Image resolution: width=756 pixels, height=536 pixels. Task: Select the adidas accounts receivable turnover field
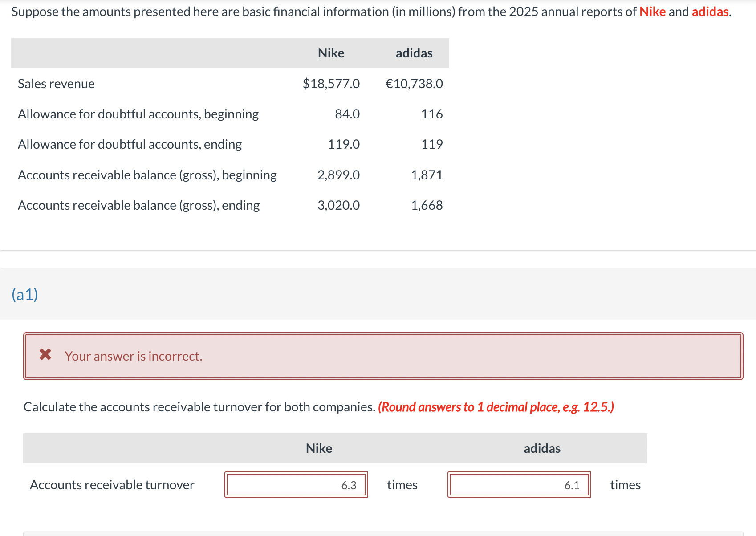pos(519,485)
